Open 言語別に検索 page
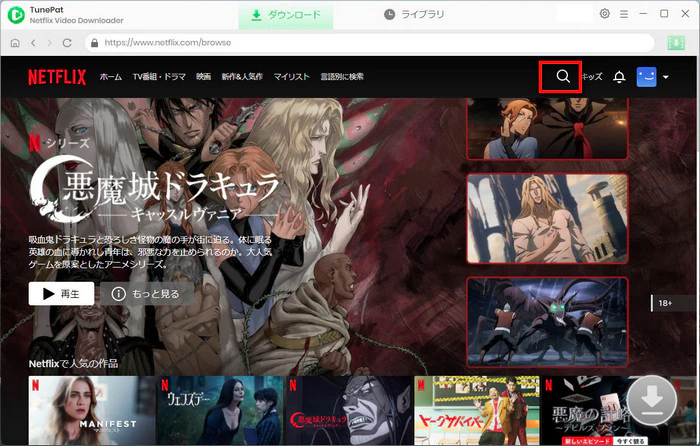Screen dimensions: 700x446 342,77
